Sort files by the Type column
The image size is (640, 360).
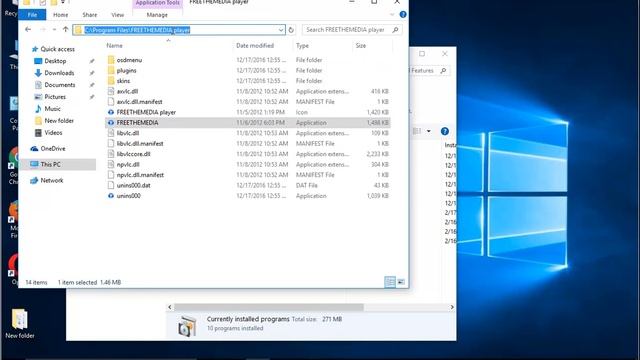pyautogui.click(x=302, y=45)
